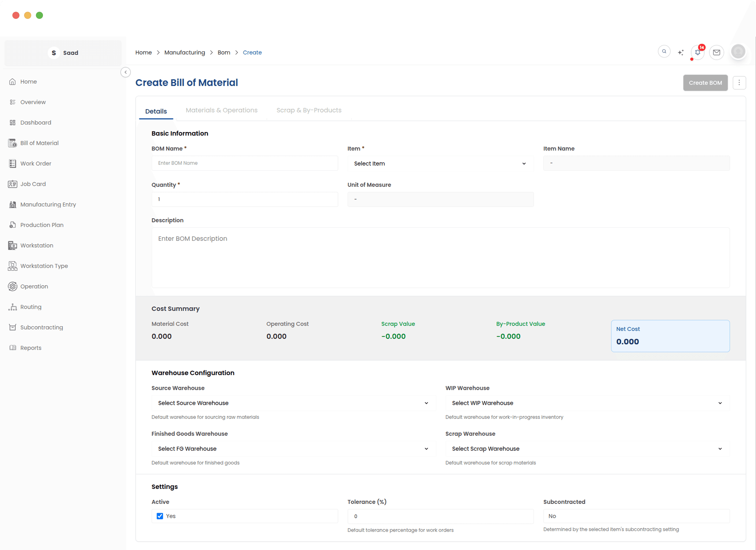
Task: Open notifications bell showing 14 alerts
Action: (x=697, y=52)
